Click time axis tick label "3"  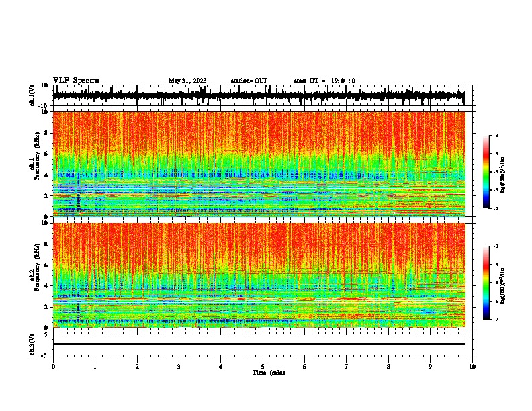(x=179, y=367)
